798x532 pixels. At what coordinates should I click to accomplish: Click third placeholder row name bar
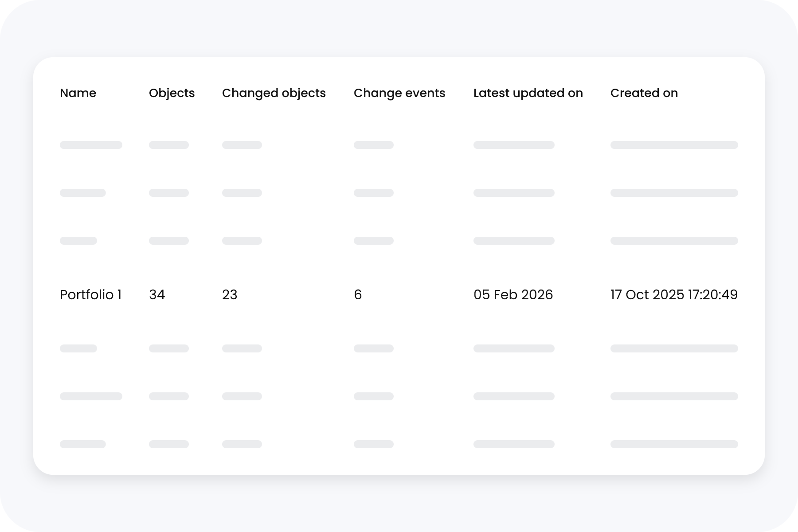(78, 241)
